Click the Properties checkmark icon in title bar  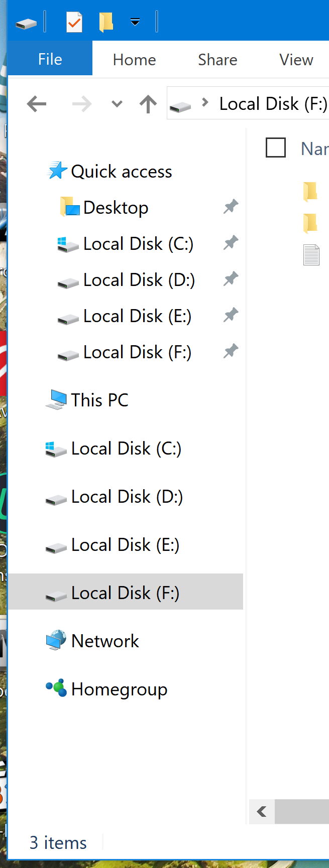(x=74, y=22)
